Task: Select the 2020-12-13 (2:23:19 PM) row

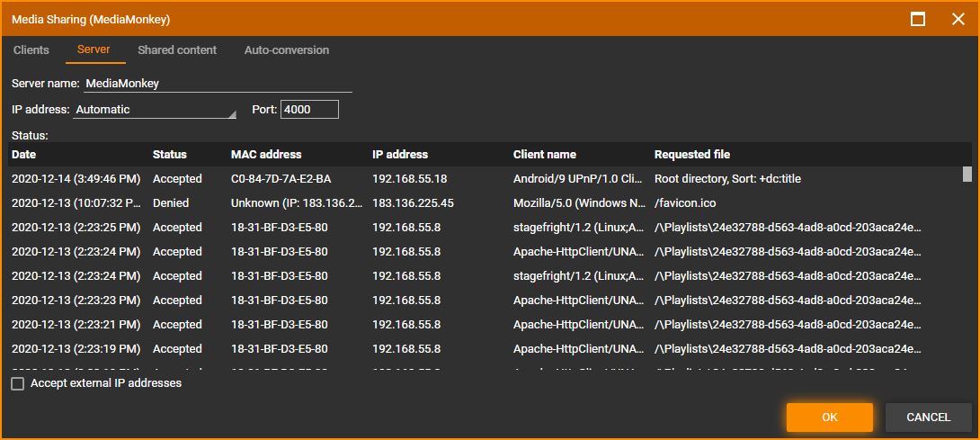Action: click(485, 349)
